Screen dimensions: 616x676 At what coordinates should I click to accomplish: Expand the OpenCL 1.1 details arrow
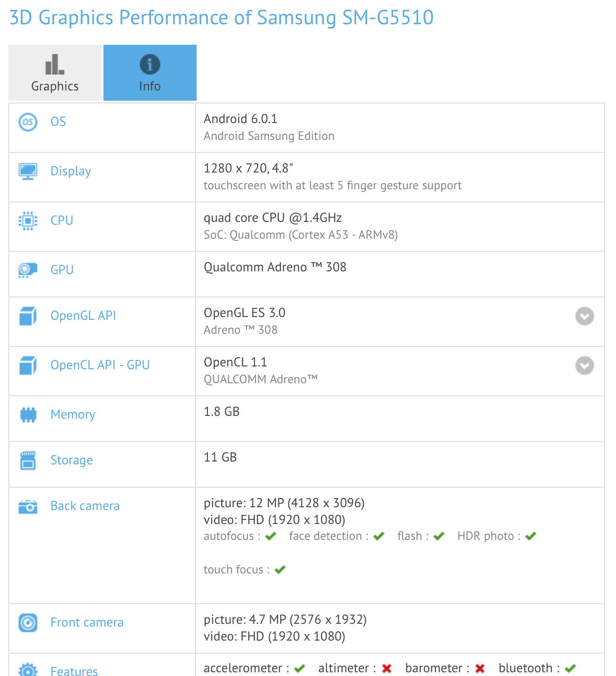(584, 366)
